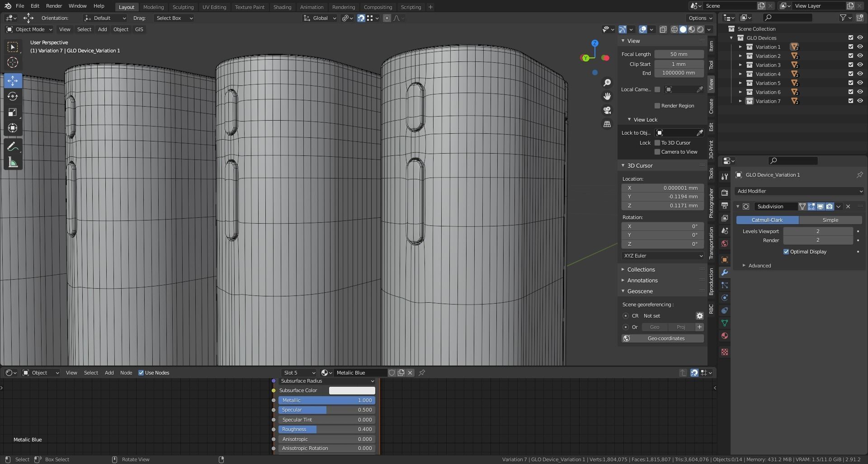Select the Measure tool
Image resolution: width=868 pixels, height=464 pixels.
pyautogui.click(x=13, y=163)
